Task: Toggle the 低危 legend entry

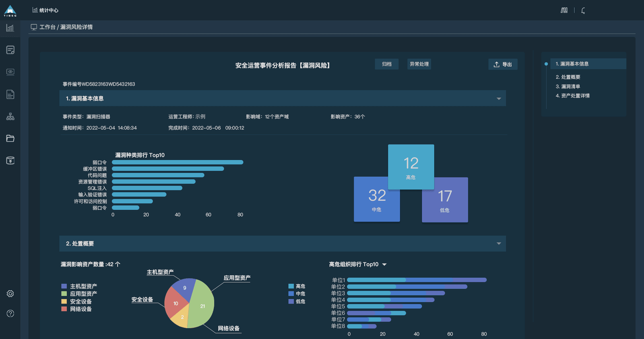Action: (x=297, y=302)
